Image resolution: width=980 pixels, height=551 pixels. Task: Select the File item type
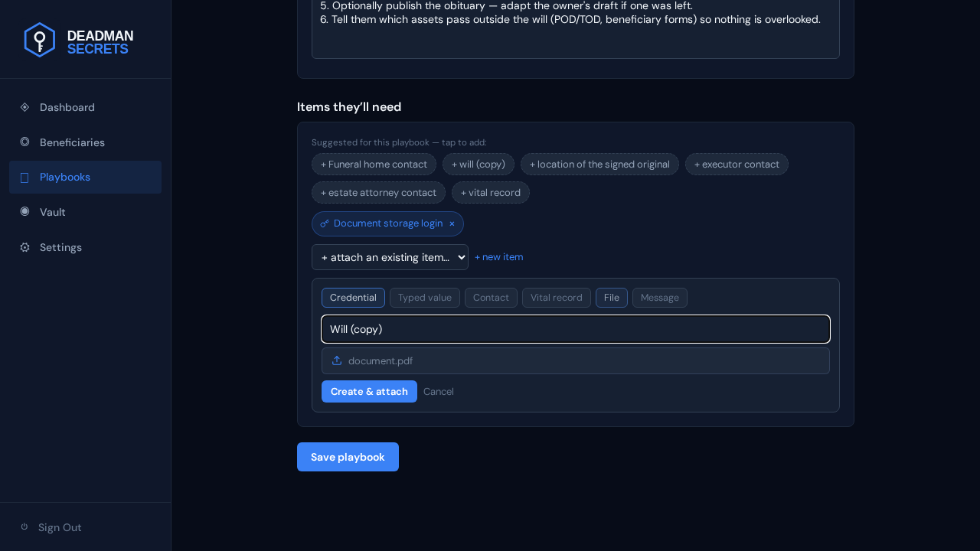coord(612,298)
